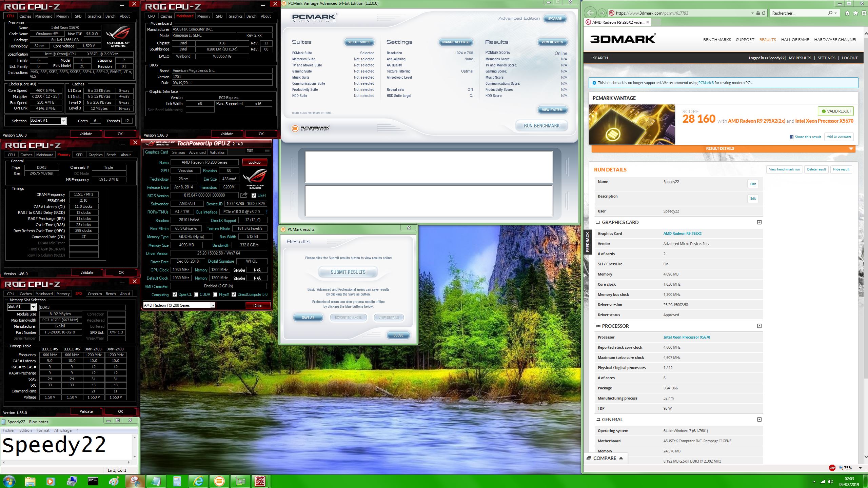The height and width of the screenshot is (488, 868).
Task: Open the browser zoom level 75% dropdown
Action: pyautogui.click(x=860, y=468)
